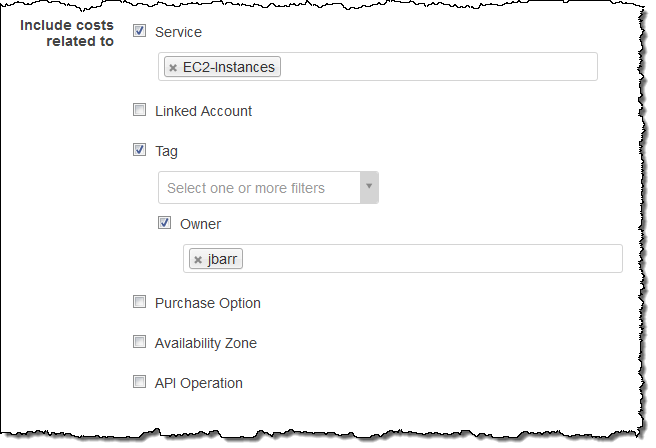Remove the jbarr owner tag chip
The height and width of the screenshot is (448, 656).
[x=198, y=260]
